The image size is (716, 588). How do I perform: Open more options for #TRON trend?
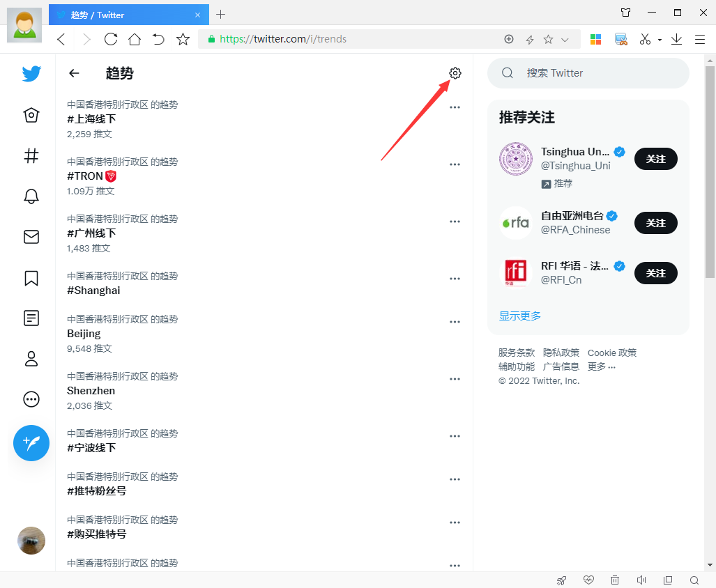coord(455,164)
